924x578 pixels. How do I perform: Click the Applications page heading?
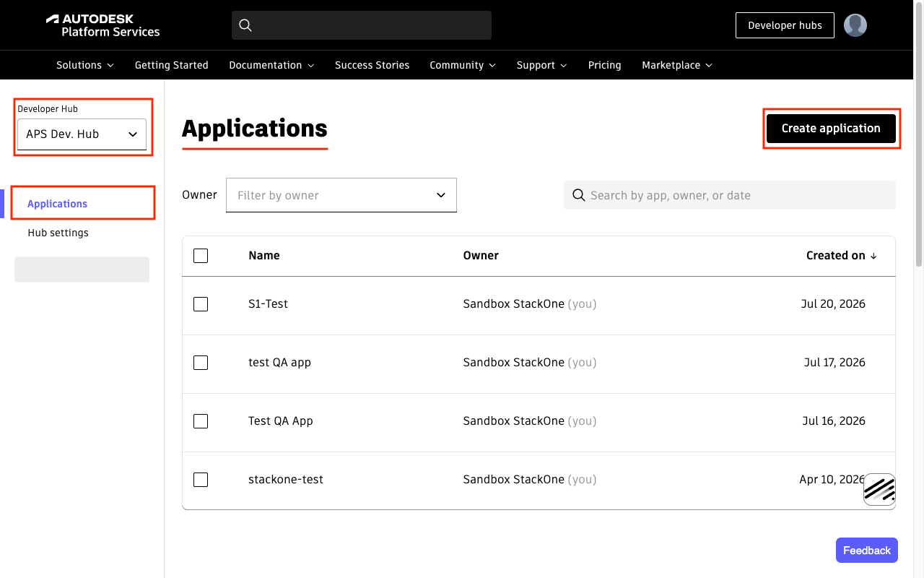click(255, 129)
